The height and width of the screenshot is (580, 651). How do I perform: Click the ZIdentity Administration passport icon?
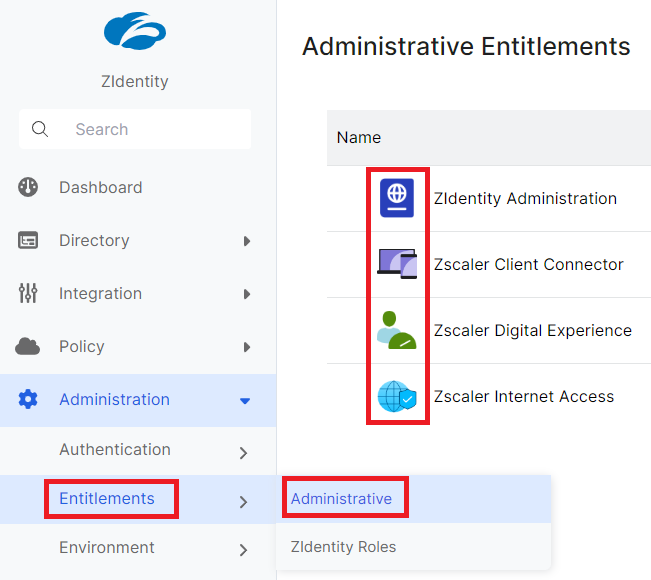[x=397, y=198]
